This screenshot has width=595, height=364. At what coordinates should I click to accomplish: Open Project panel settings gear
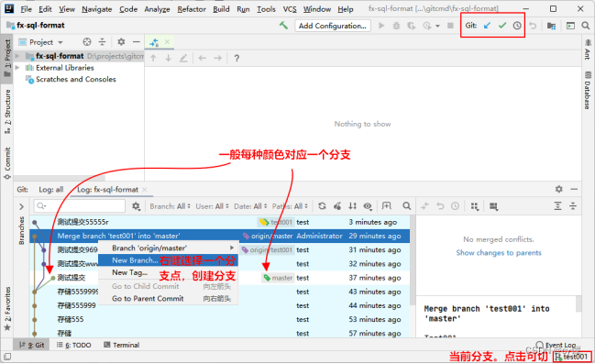click(121, 42)
